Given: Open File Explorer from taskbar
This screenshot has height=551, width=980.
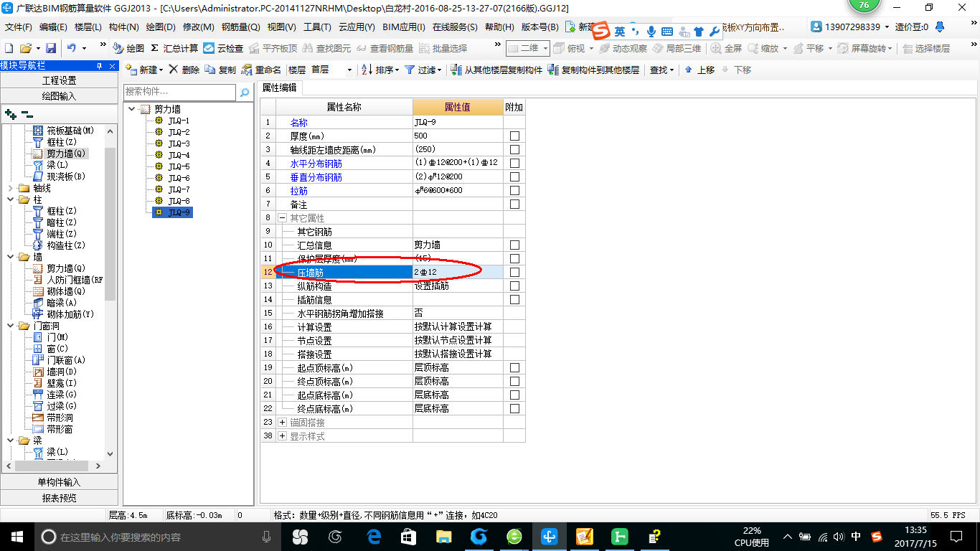Looking at the screenshot, I should pos(444,536).
